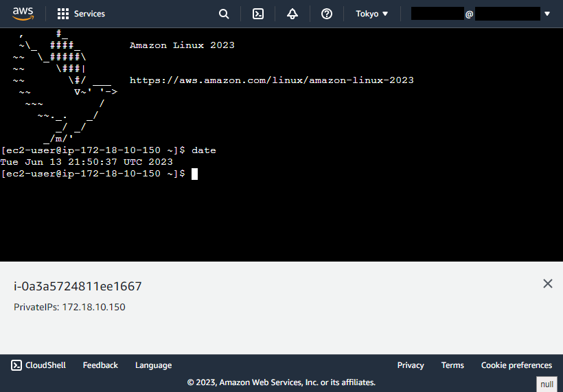Open the notifications bell
This screenshot has height=392, width=563.
coord(292,14)
